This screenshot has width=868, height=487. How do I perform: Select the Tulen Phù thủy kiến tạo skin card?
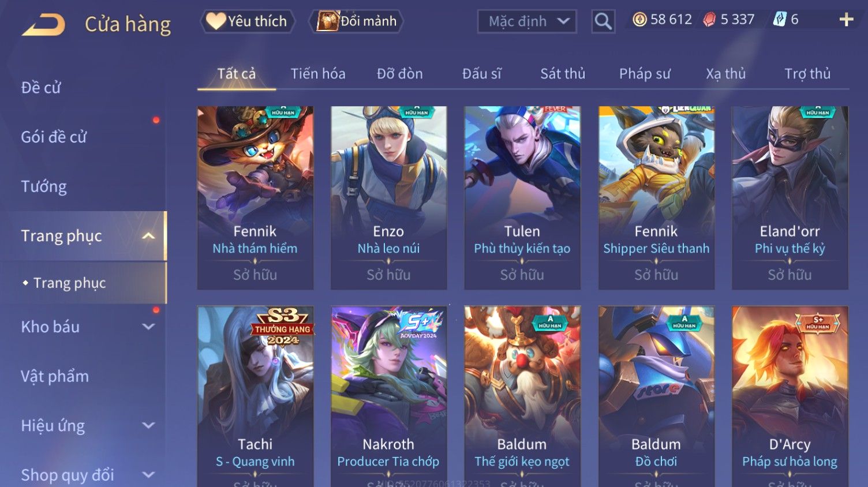point(522,197)
